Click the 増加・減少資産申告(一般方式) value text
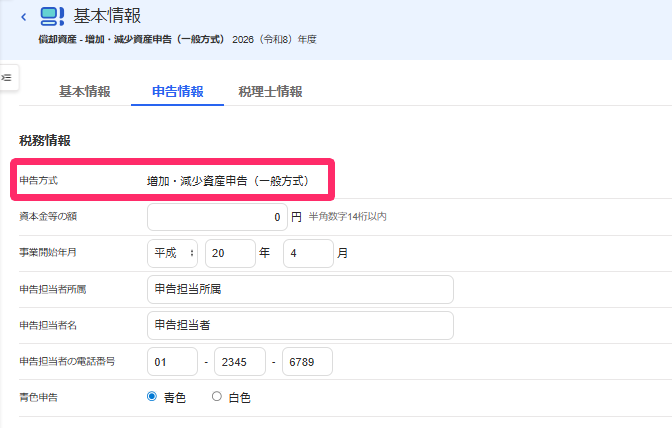This screenshot has width=672, height=428. coord(228,181)
